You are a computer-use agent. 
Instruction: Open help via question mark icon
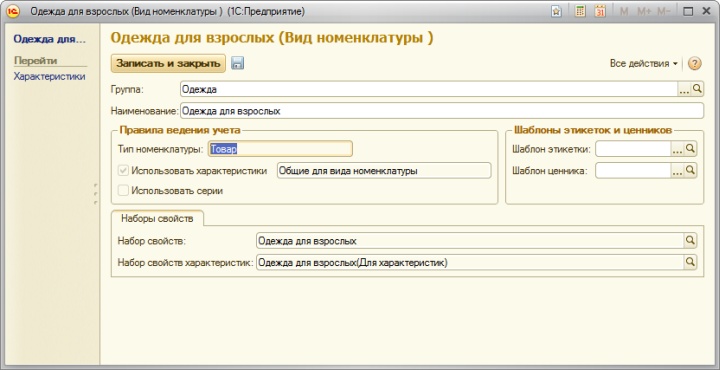click(695, 63)
